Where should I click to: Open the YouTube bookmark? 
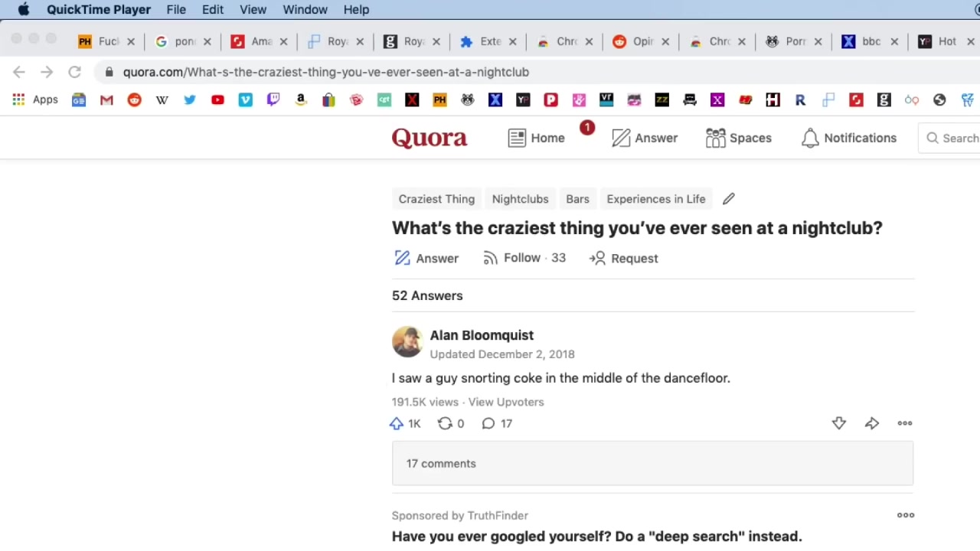click(217, 99)
